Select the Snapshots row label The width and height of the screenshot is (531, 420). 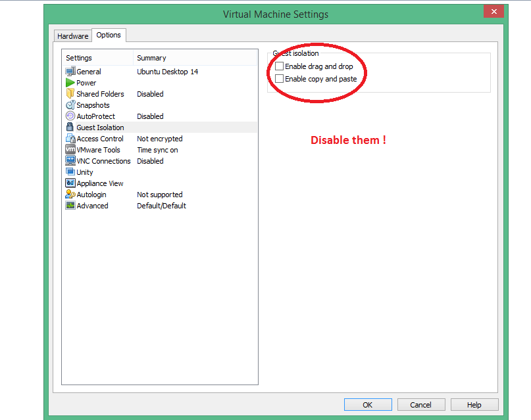(93, 105)
